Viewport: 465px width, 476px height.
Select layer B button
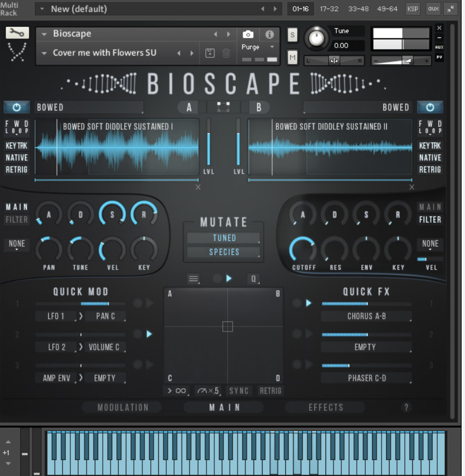coord(259,107)
